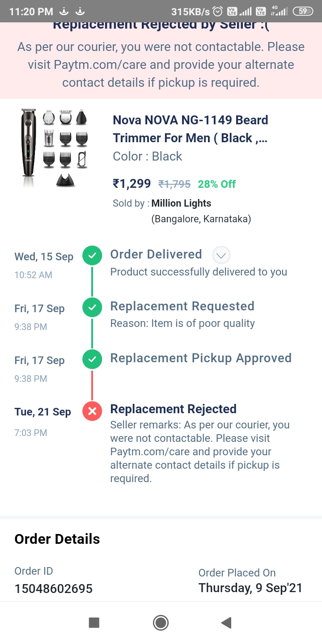Tap the Replacement Requested green checkmark icon
This screenshot has height=644, width=322.
click(x=92, y=308)
